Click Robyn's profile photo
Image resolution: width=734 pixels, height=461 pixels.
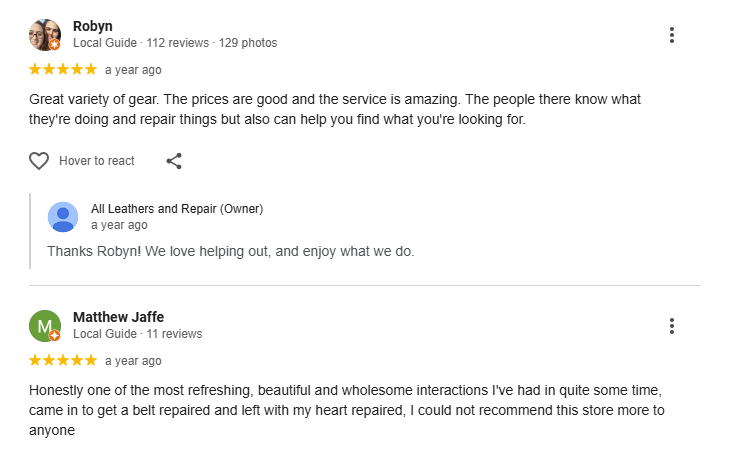(44, 34)
